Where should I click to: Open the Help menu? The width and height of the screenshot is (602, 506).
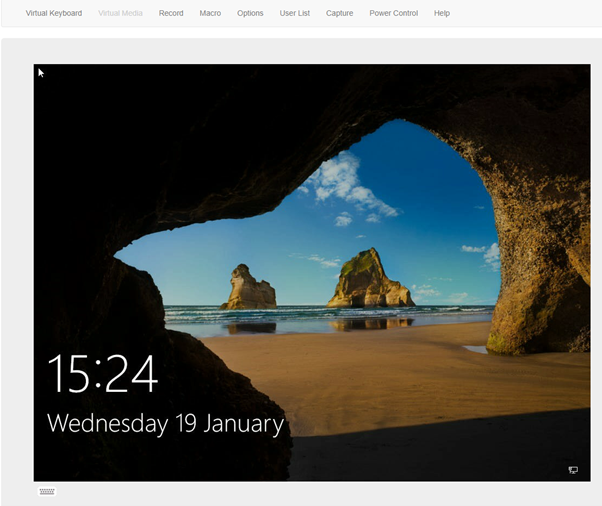441,13
